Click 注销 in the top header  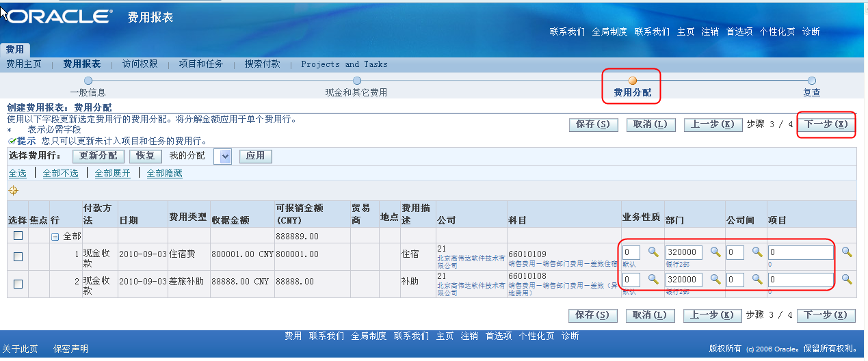click(x=710, y=31)
